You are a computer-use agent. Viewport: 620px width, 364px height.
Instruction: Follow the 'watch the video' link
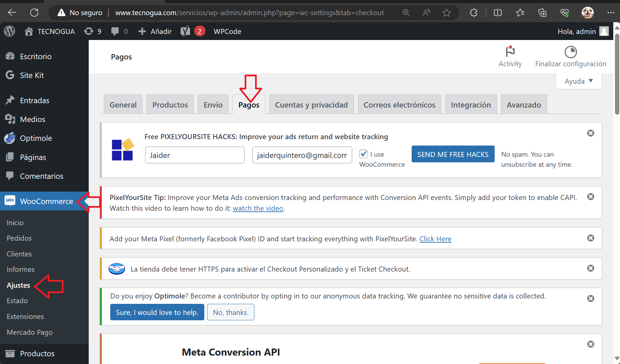(x=258, y=208)
